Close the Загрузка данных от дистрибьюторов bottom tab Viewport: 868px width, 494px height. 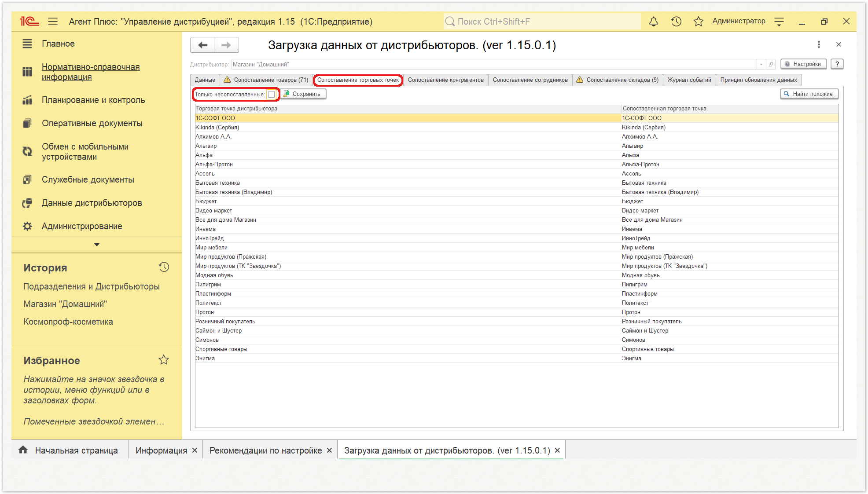(557, 450)
